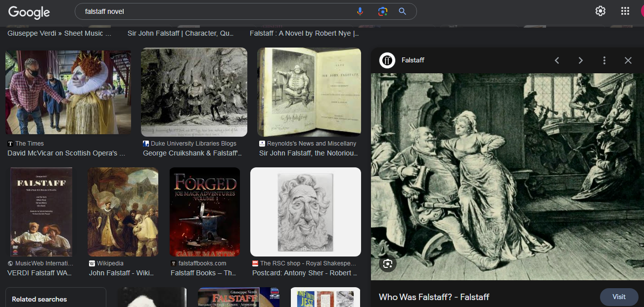Click 'The RSC shop - Royal Shakespe...' source
Image resolution: width=644 pixels, height=307 pixels.
tap(308, 263)
